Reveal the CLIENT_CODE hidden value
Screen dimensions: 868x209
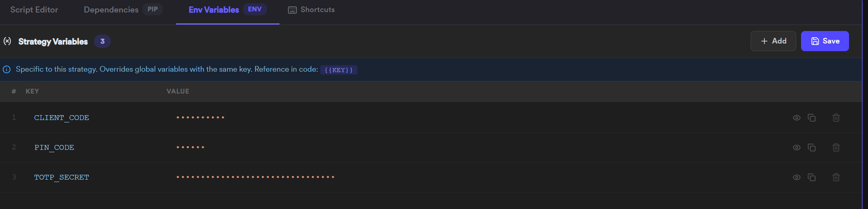797,118
